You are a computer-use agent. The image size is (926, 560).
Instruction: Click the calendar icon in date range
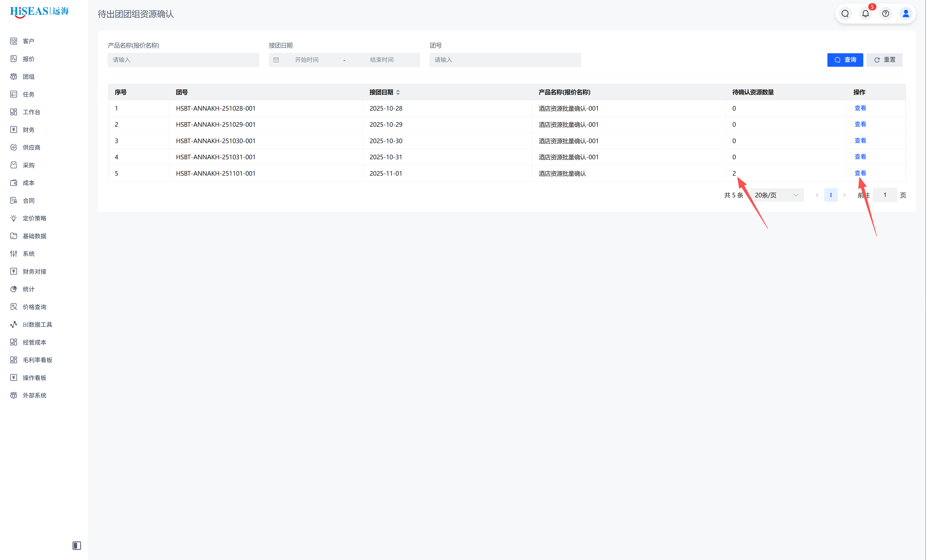(x=276, y=60)
